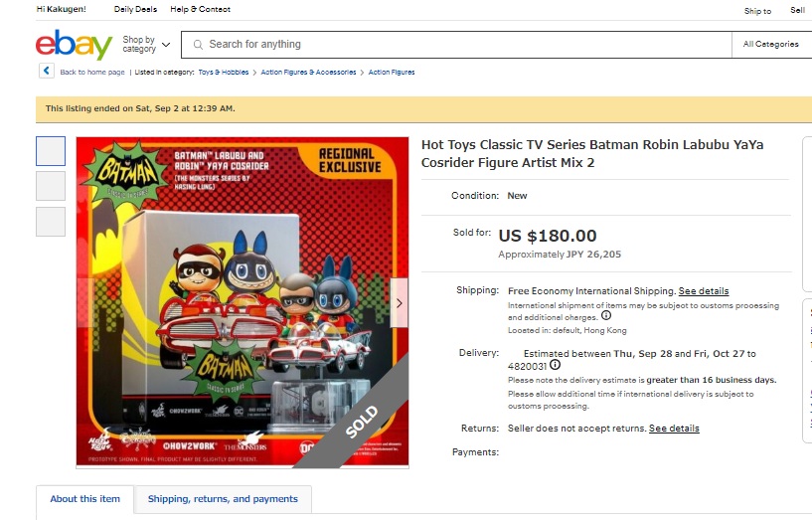Open the info icon next to additional charges
Viewport: 812px width, 520px height.
[606, 315]
